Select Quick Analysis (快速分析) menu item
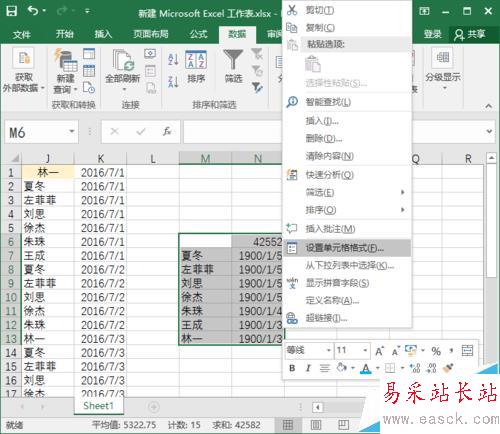The height and width of the screenshot is (434, 500). pos(347,175)
